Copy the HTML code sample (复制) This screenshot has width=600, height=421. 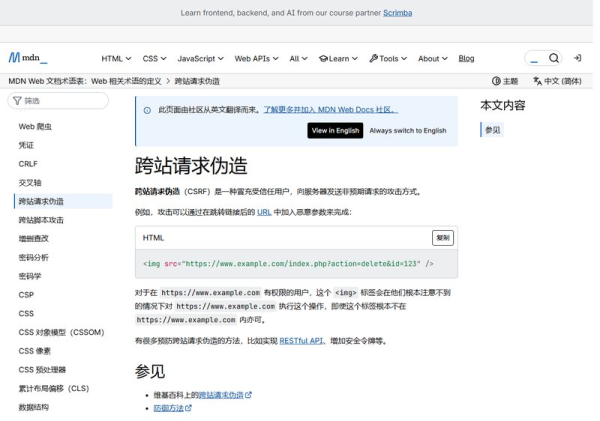tap(443, 238)
